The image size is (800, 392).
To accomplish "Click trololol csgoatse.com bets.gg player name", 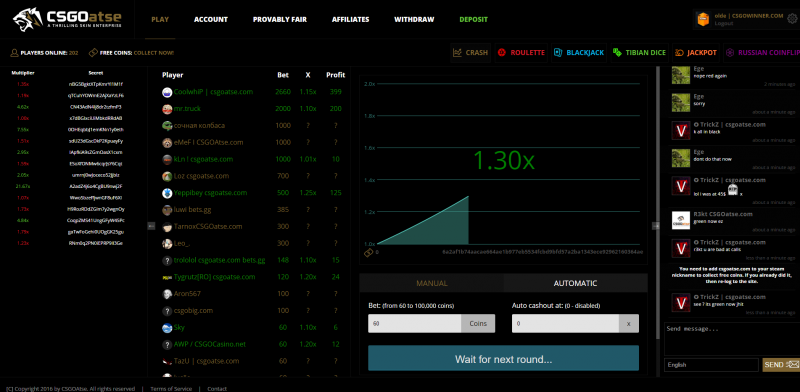I will click(x=219, y=260).
